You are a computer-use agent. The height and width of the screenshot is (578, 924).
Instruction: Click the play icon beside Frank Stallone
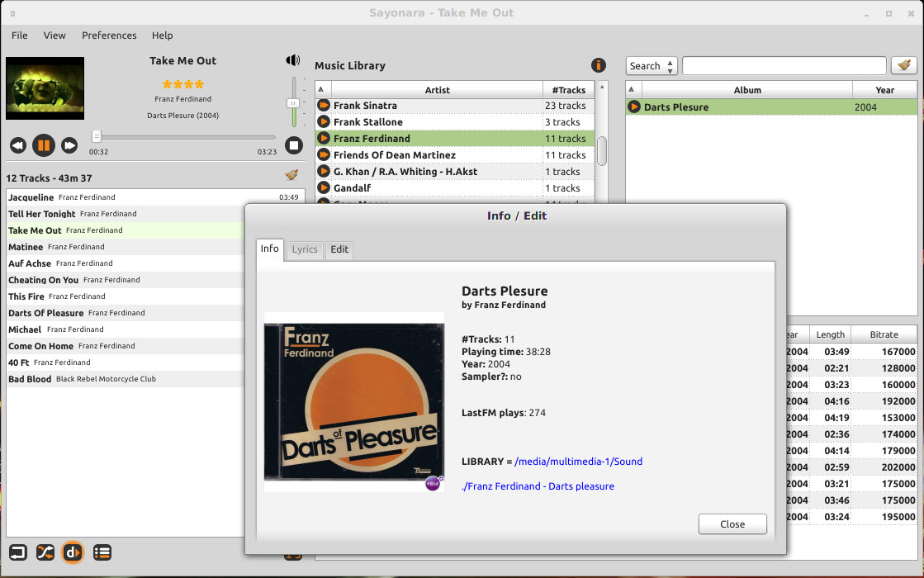tap(324, 122)
